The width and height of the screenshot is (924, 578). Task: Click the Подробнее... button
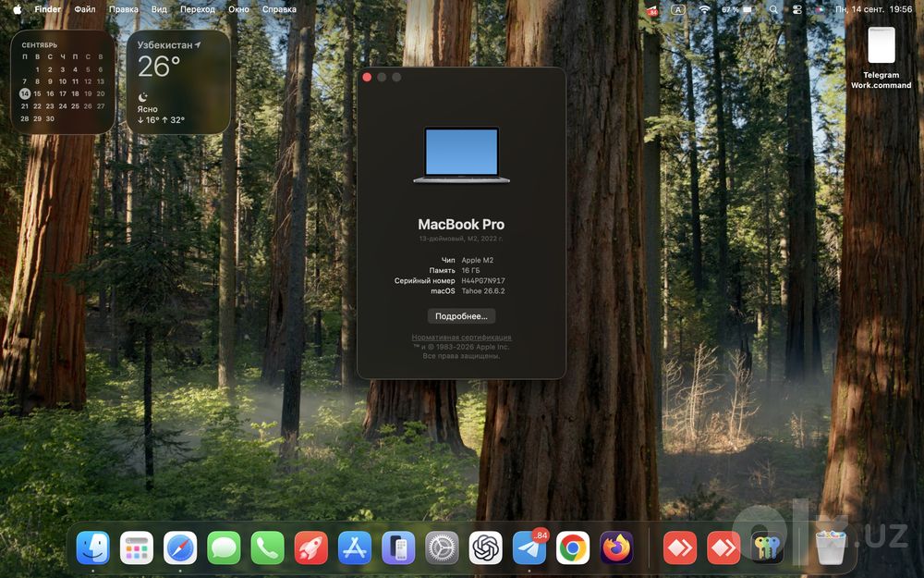[461, 316]
